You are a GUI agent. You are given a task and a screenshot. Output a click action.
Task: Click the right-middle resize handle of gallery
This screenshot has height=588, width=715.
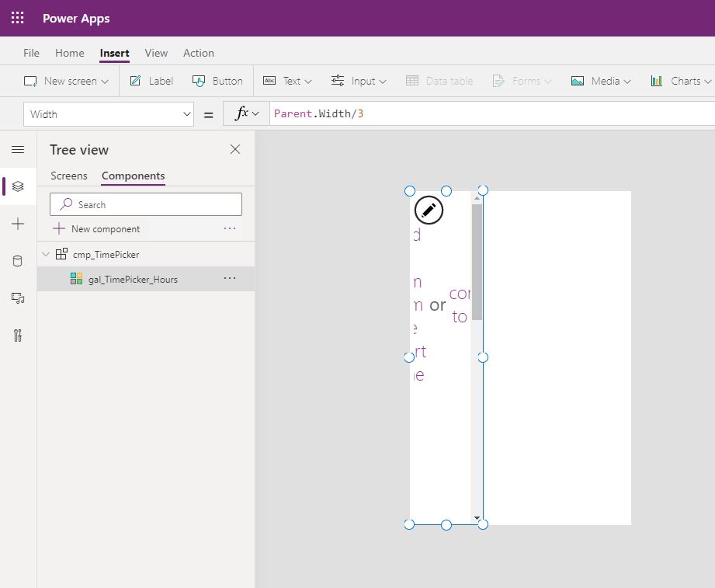point(483,357)
